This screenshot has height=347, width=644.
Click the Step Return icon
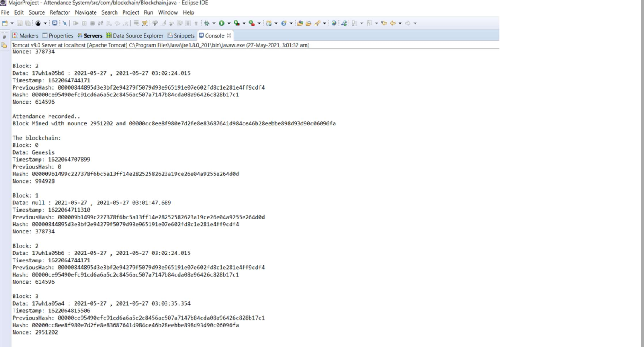[126, 23]
